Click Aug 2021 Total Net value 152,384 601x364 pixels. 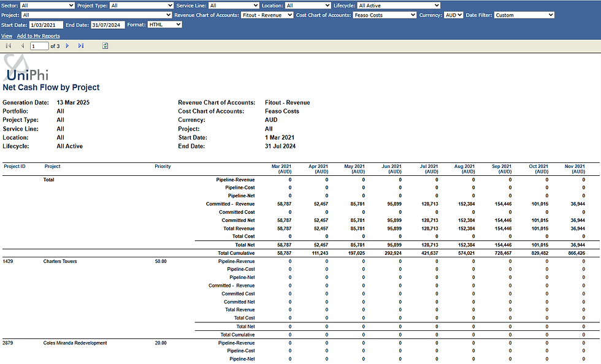467,245
